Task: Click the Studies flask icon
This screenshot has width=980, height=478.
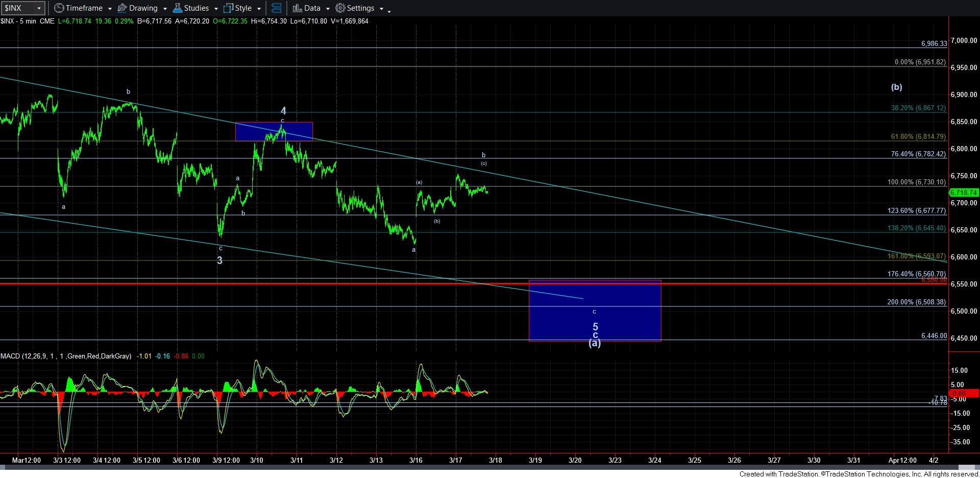Action: coord(178,8)
